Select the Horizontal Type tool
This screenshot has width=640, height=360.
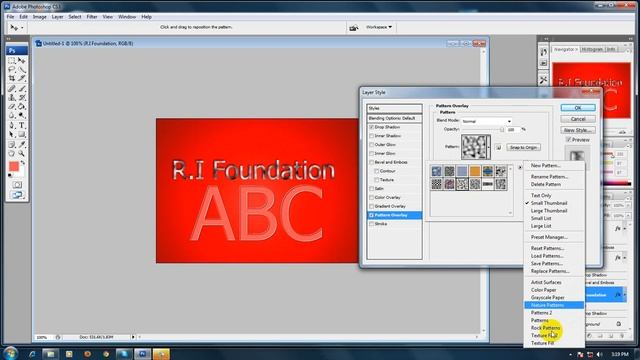[22, 125]
